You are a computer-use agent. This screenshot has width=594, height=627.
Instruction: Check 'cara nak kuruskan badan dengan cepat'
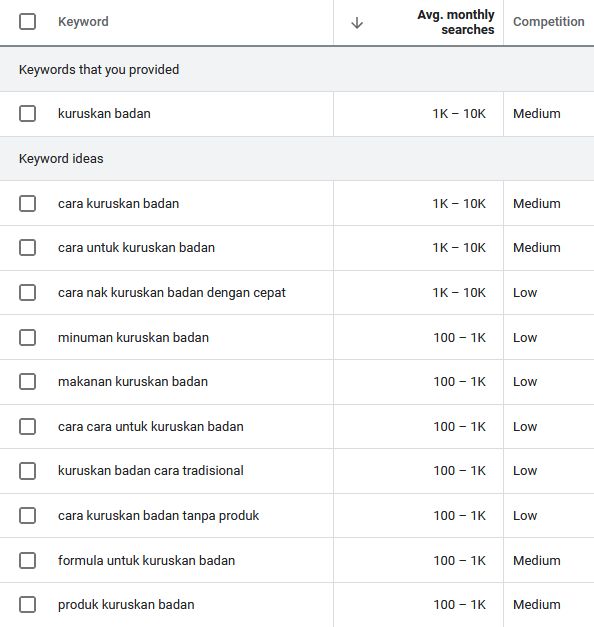click(28, 292)
